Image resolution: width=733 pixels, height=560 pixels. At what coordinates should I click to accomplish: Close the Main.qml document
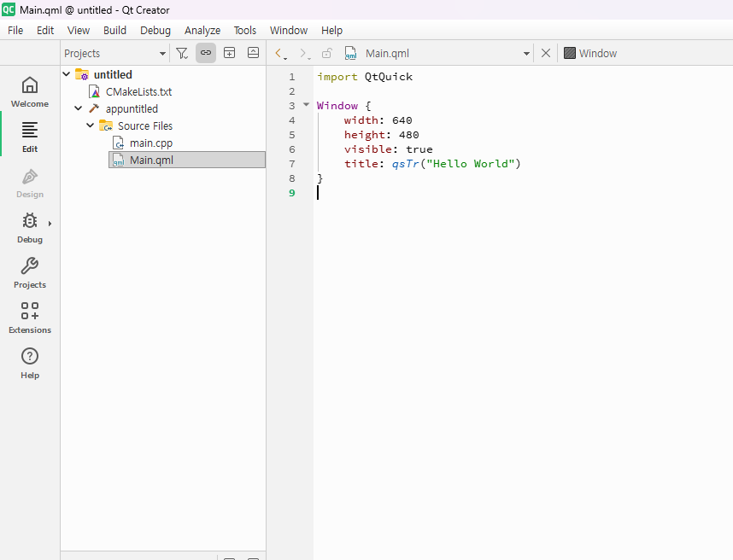click(x=546, y=53)
